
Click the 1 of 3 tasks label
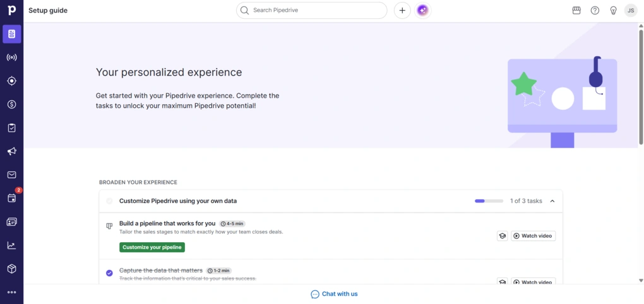click(526, 201)
